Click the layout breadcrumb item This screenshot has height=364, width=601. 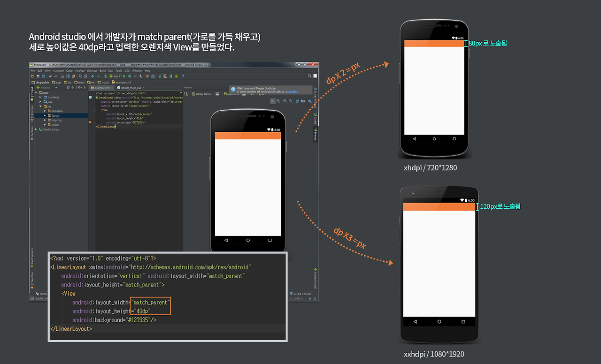tap(104, 82)
